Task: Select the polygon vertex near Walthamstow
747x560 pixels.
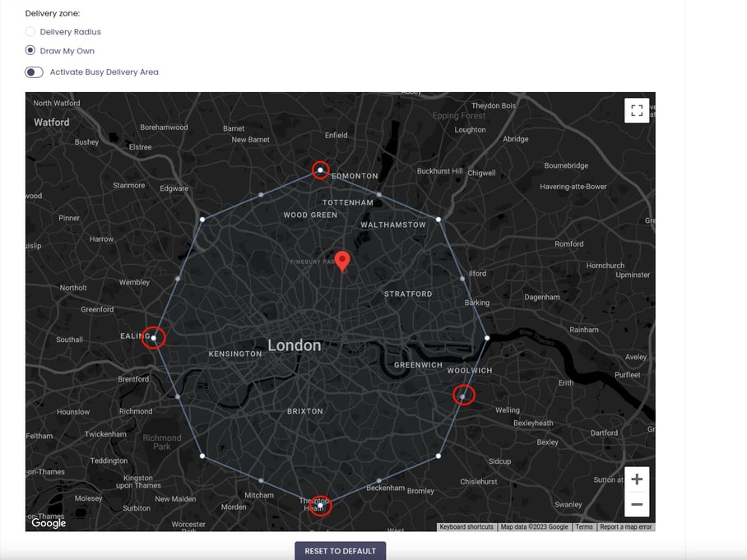Action: pyautogui.click(x=438, y=219)
